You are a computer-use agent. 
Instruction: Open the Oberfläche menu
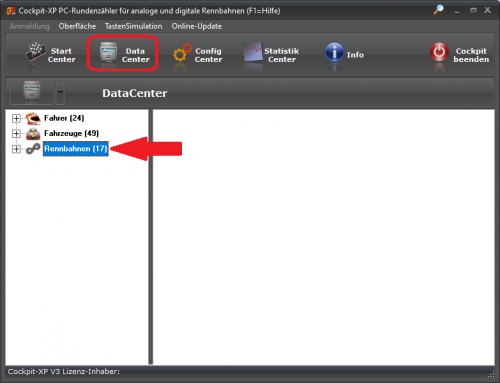click(77, 26)
